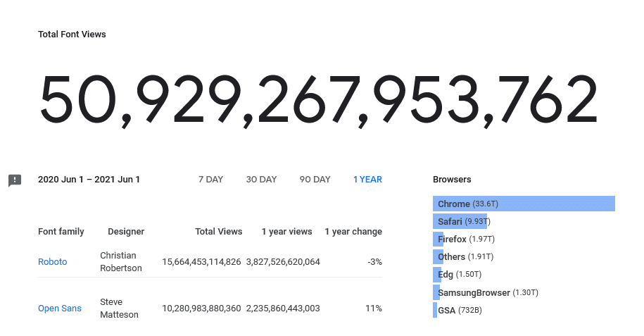Image resolution: width=644 pixels, height=336 pixels.
Task: Click the GSA browser bar
Action: click(x=435, y=310)
